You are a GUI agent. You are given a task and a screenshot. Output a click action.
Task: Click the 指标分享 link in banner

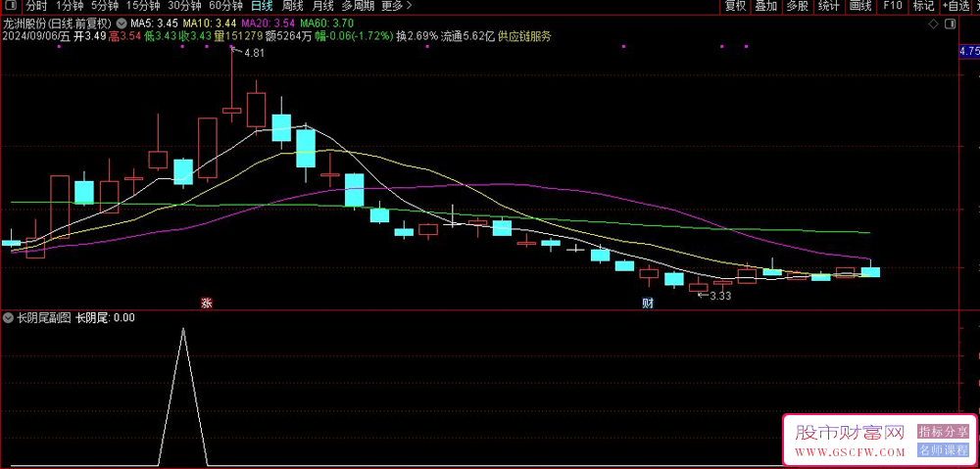pyautogui.click(x=943, y=432)
